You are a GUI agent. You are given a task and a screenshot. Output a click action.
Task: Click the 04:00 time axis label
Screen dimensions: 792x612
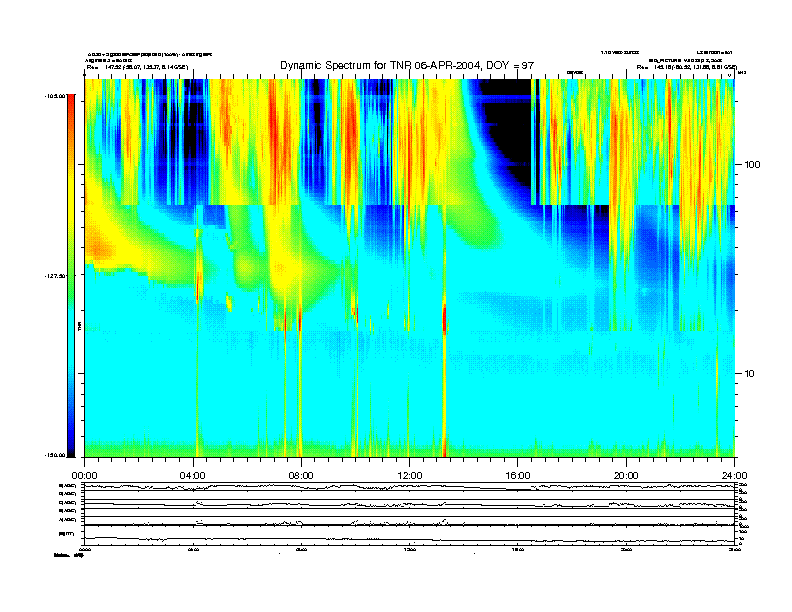tap(193, 476)
